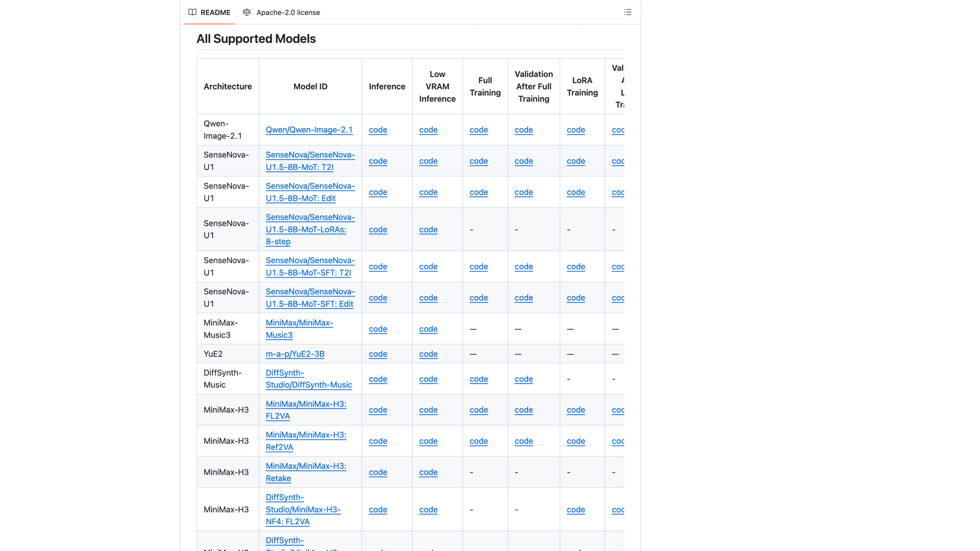Select the 'LoRA Training' column header

point(582,86)
